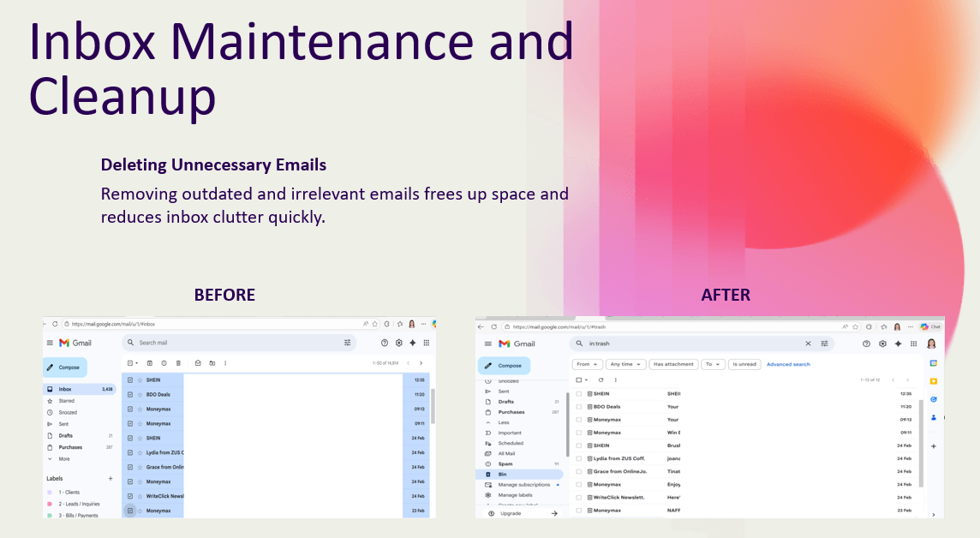Click the Move to folder icon
This screenshot has height=538, width=980.
(x=212, y=363)
